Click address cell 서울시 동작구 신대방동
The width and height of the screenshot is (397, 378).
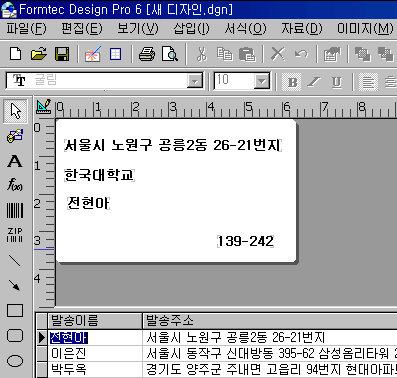pos(270,353)
